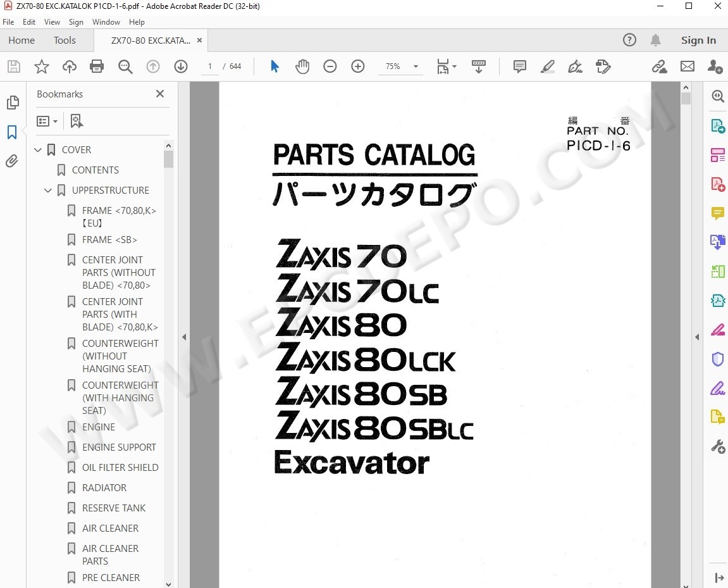The height and width of the screenshot is (588, 728).
Task: Choose the arrow selection tool
Action: tap(275, 66)
